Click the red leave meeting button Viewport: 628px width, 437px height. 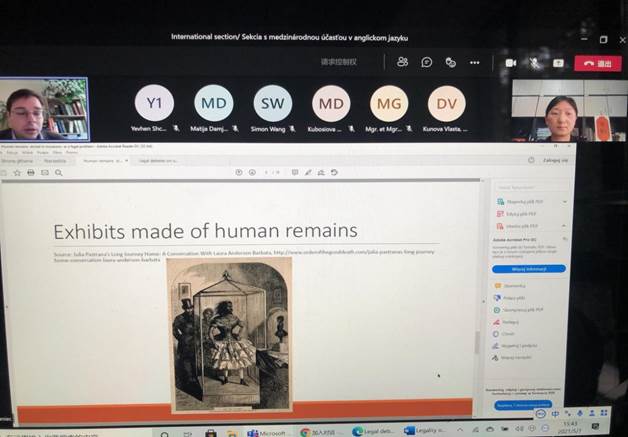(x=601, y=62)
